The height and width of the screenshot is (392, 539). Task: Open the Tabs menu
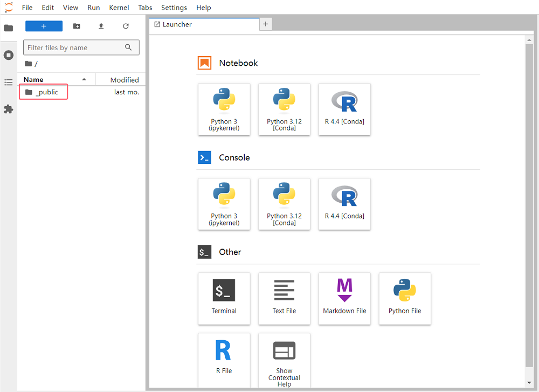pos(145,8)
